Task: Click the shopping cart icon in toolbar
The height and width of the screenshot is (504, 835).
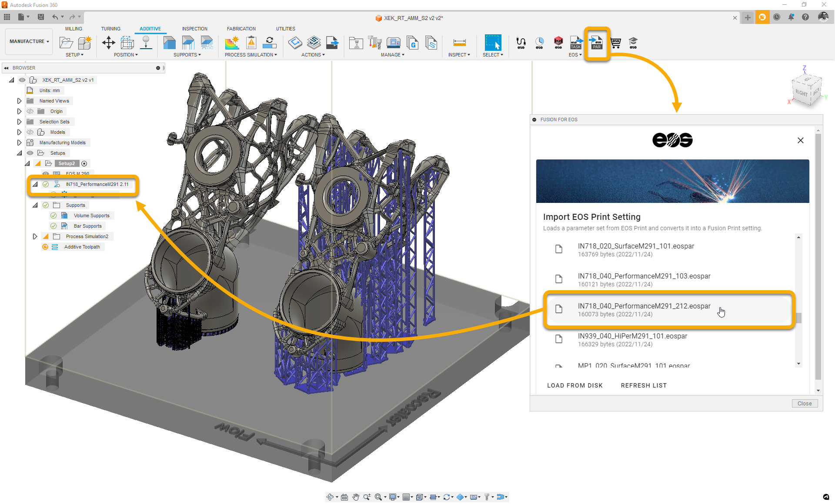Action: point(615,43)
